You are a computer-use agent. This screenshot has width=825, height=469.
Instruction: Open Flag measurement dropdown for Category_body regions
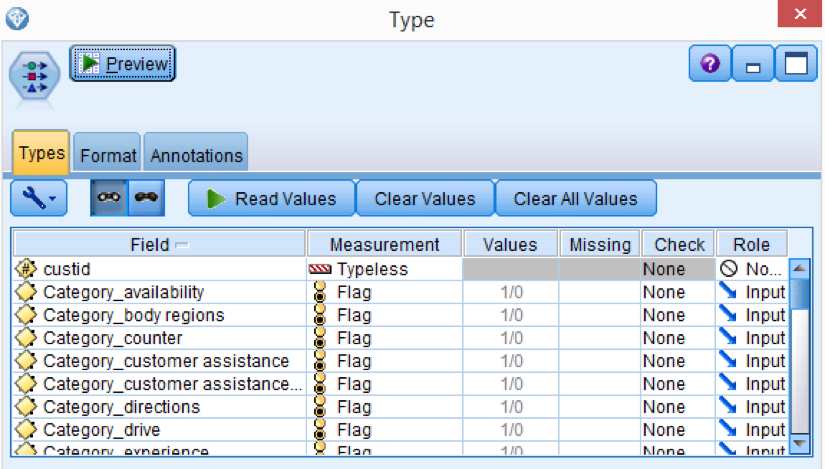point(385,315)
